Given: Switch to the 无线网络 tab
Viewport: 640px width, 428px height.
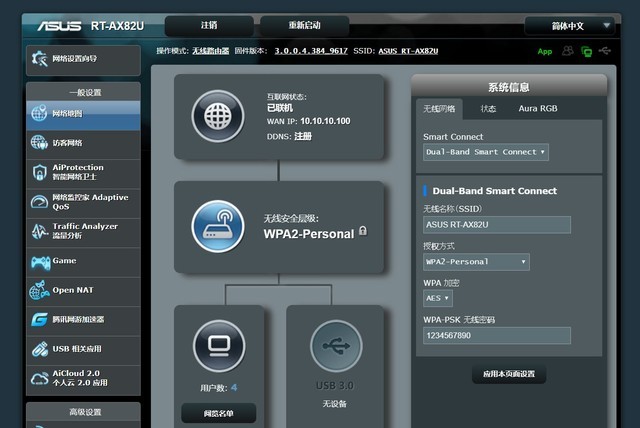Looking at the screenshot, I should point(439,109).
